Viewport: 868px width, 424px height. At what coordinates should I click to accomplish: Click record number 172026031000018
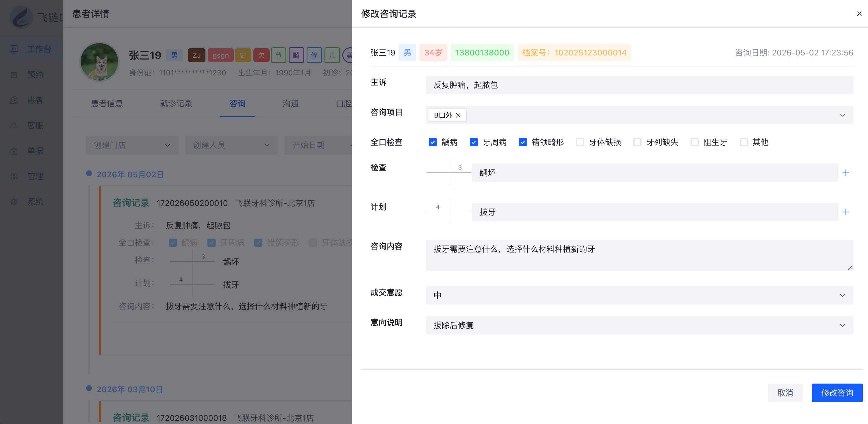[191, 418]
